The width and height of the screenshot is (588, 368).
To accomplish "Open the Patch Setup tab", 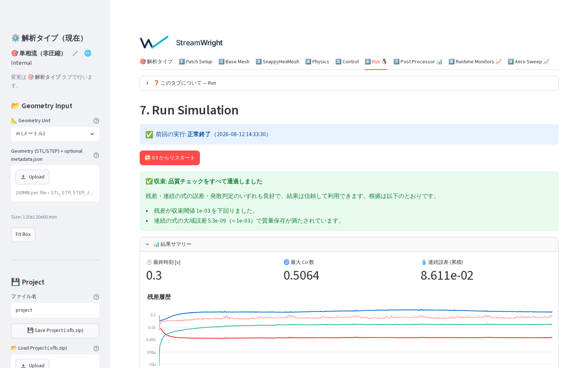I will 196,62.
